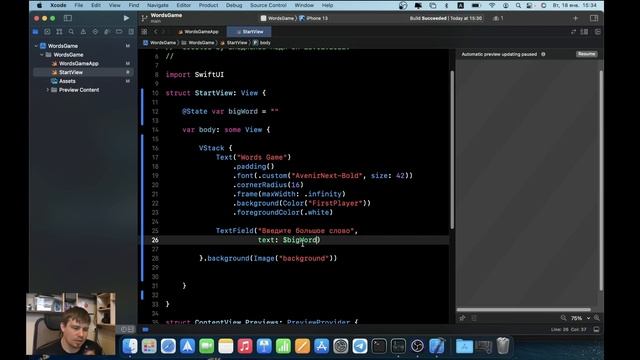This screenshot has width=640, height=360.
Task: Open Safari from the Dock
Action: click(x=168, y=346)
